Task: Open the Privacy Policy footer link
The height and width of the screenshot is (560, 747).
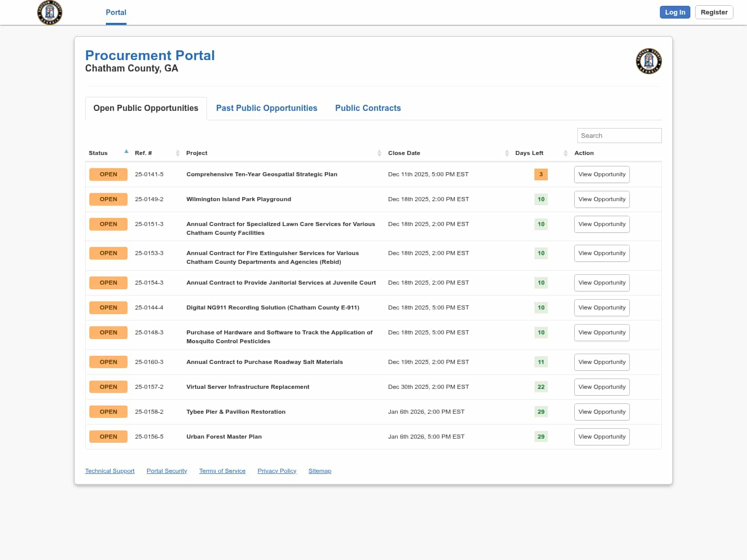Action: 276,471
